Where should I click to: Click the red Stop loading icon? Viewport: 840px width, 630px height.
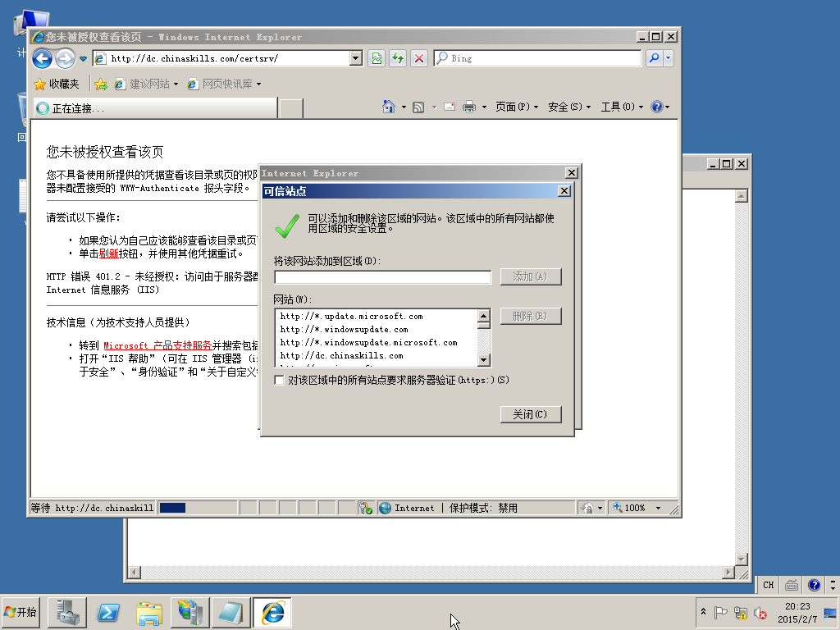coord(419,58)
